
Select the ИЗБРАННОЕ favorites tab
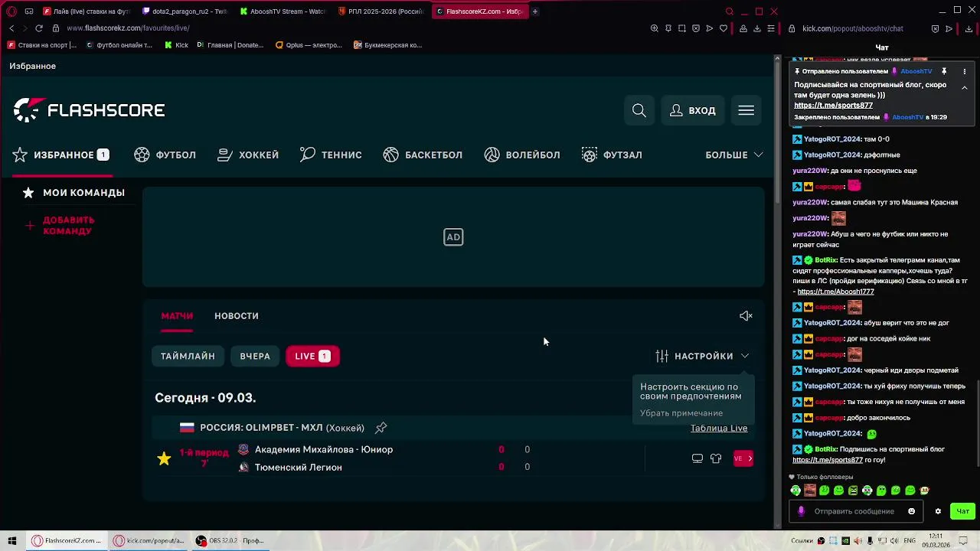(61, 155)
